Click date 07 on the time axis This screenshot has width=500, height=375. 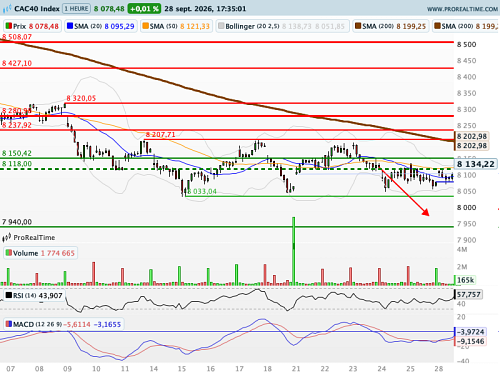[x=11, y=369]
